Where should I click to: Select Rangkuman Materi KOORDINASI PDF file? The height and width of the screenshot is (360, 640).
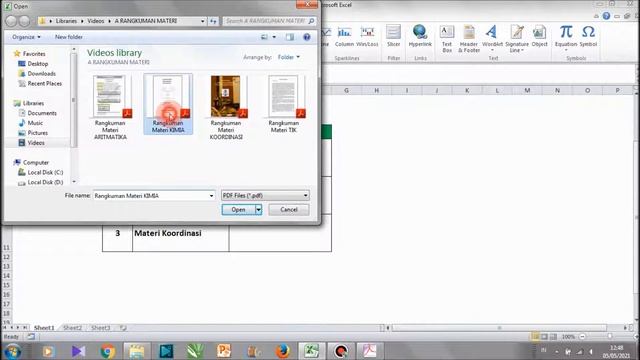click(226, 107)
